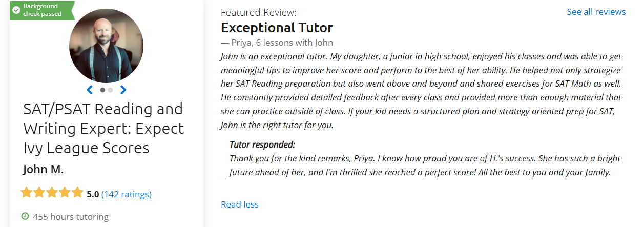Select the first photo carousel dot
This screenshot has height=227, width=644.
click(102, 90)
